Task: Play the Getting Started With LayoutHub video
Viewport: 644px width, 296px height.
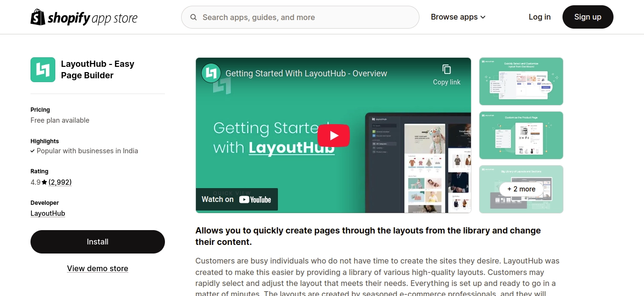Action: (333, 135)
